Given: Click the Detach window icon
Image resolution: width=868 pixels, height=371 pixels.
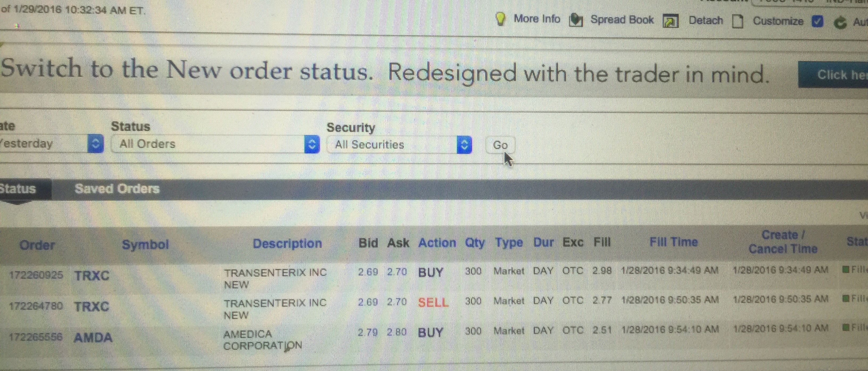Looking at the screenshot, I should pos(670,21).
